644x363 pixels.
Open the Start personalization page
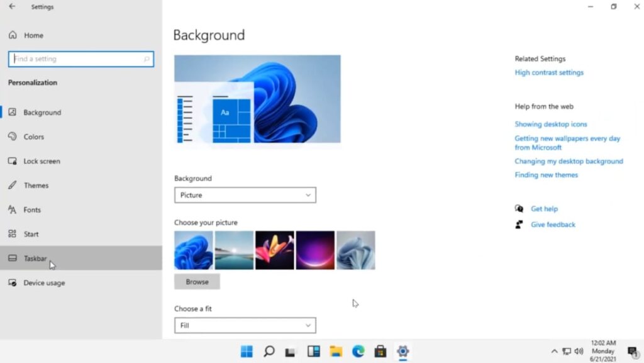(81, 233)
